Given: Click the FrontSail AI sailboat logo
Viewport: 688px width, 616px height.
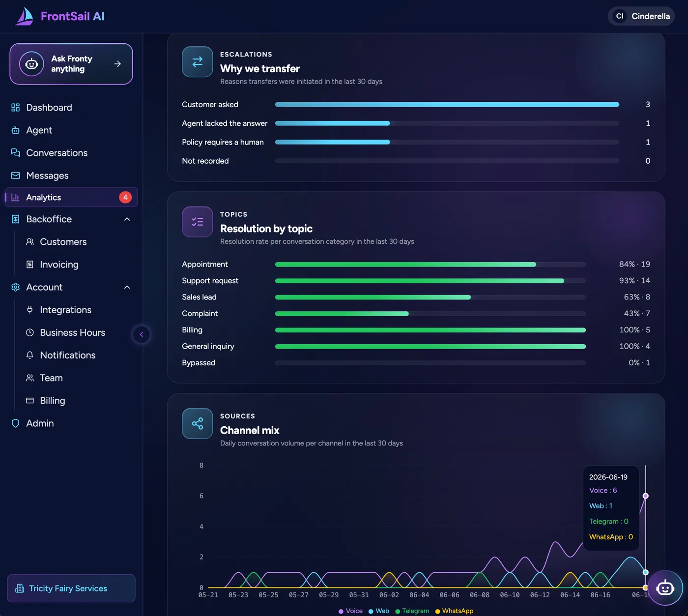Looking at the screenshot, I should [x=24, y=16].
